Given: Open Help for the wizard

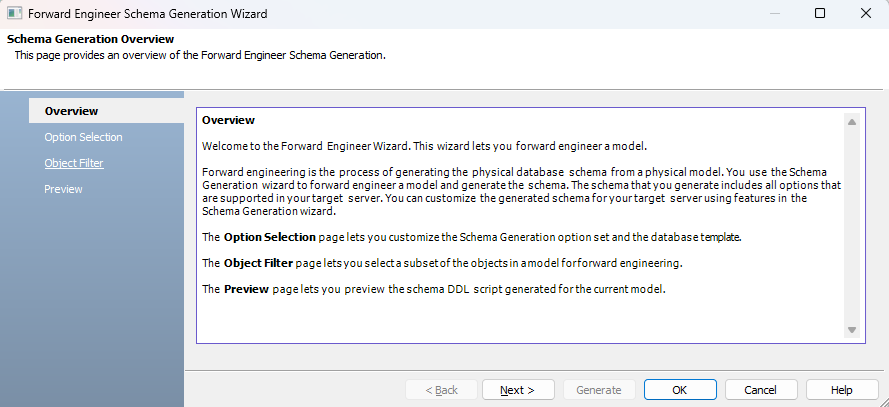Looking at the screenshot, I should [x=841, y=390].
